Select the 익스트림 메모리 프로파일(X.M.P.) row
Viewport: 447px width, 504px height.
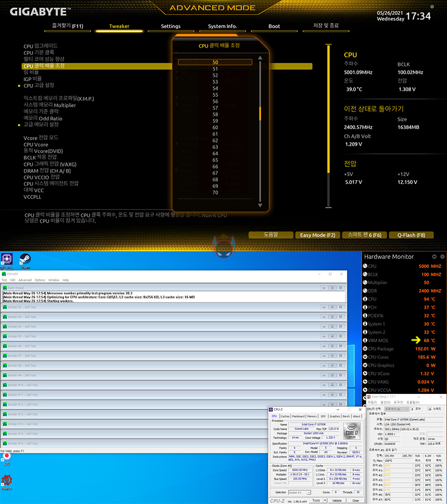pos(59,98)
